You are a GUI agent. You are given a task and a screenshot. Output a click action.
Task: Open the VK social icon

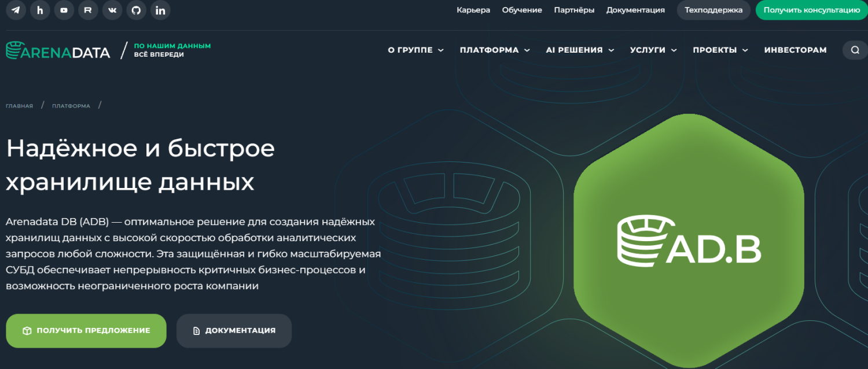112,10
